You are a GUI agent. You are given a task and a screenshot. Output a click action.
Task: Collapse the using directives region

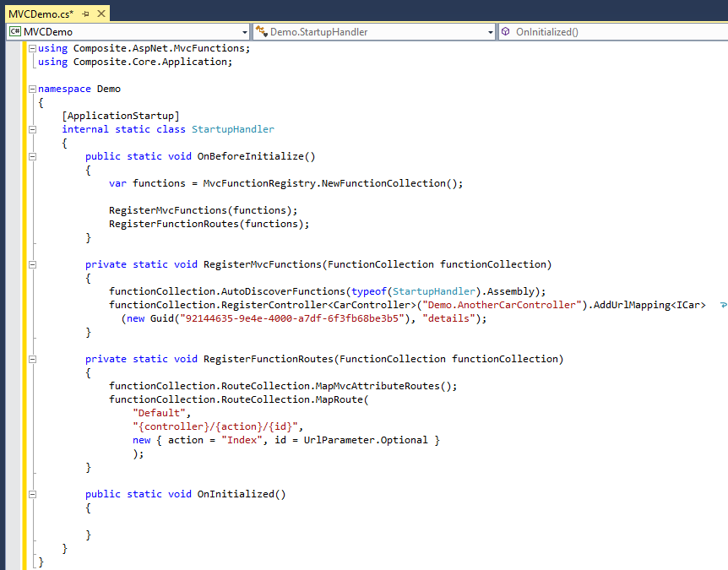[x=32, y=48]
